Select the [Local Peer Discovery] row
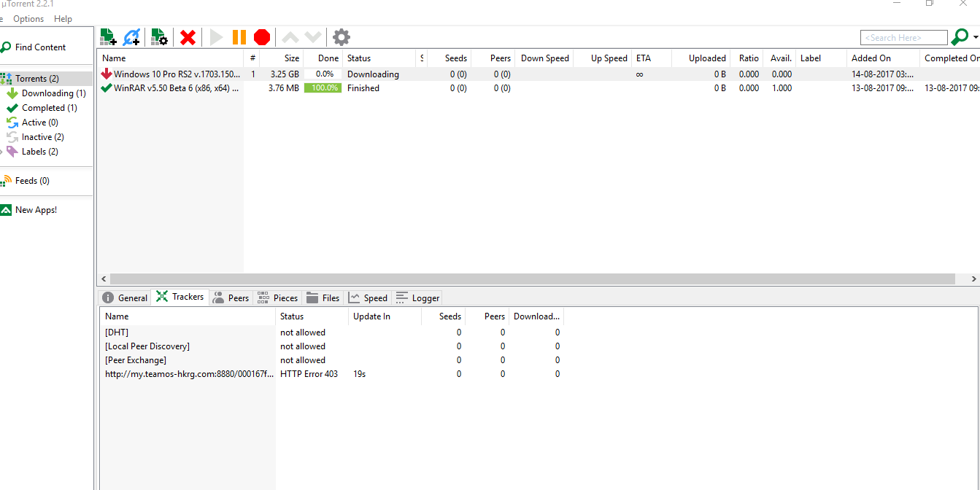Image resolution: width=980 pixels, height=490 pixels. click(x=332, y=346)
